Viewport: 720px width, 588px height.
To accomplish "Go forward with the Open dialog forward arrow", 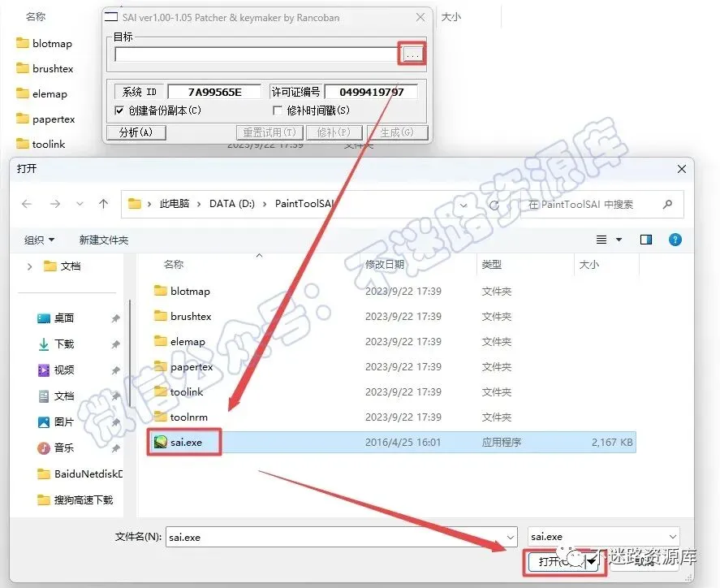I will pos(55,204).
